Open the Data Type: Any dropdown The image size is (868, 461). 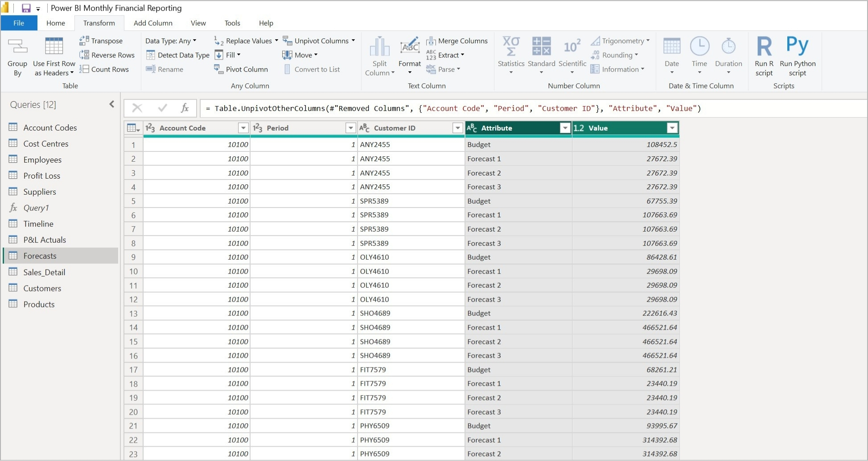(x=171, y=41)
